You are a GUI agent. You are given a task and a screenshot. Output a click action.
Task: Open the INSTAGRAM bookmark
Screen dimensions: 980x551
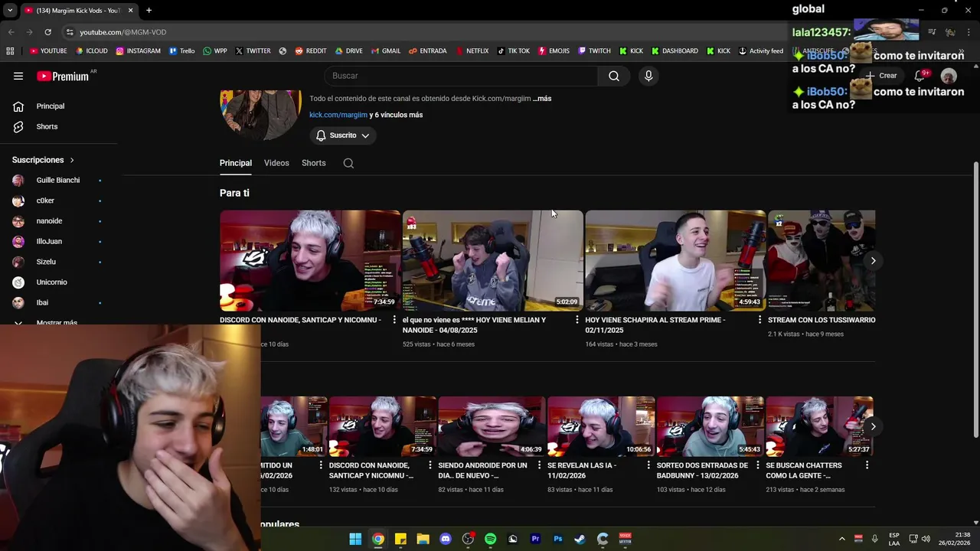pyautogui.click(x=139, y=51)
